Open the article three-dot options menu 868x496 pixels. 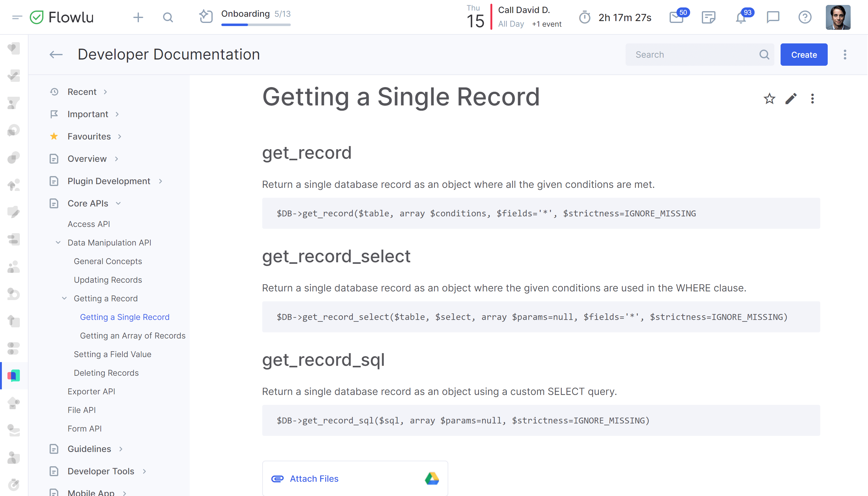813,99
